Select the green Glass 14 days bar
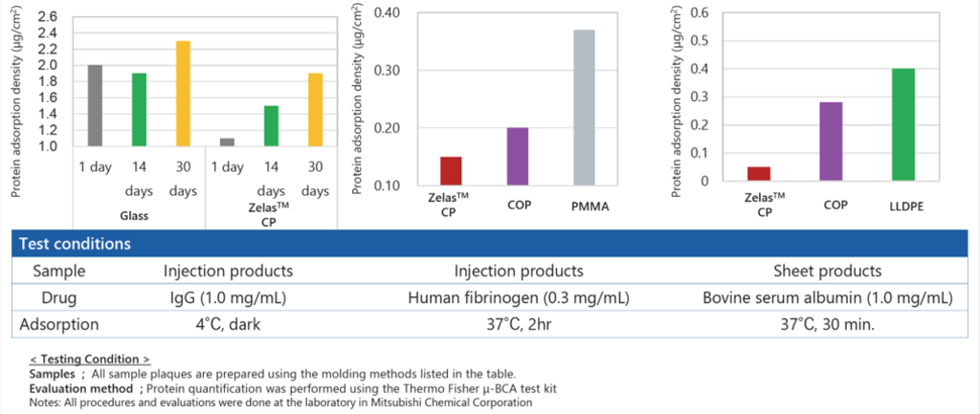Viewport: 980px width, 414px height. tap(139, 110)
